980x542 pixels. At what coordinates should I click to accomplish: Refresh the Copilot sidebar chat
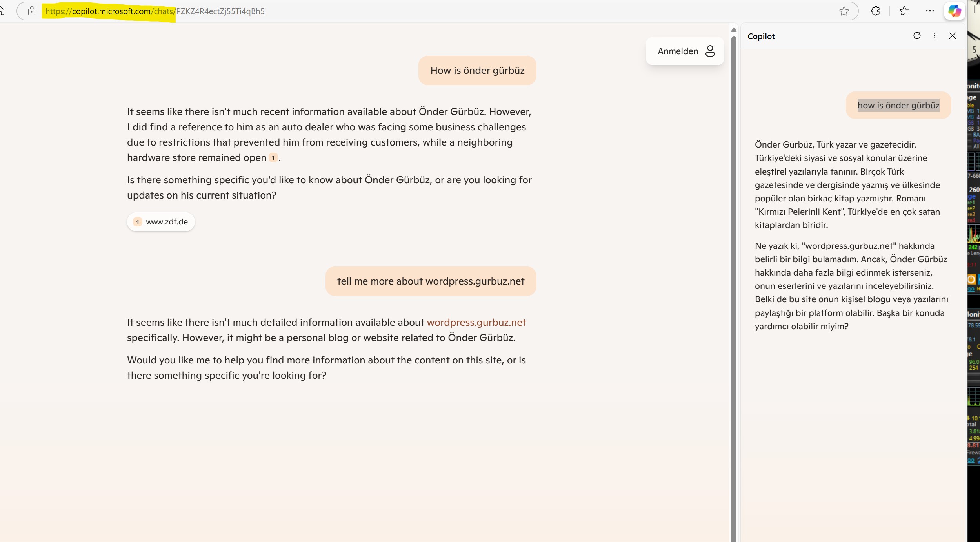917,36
